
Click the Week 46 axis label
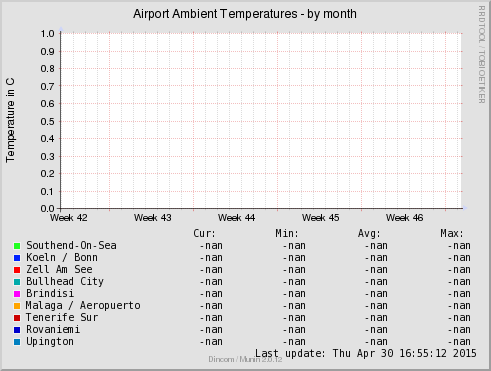pos(405,218)
